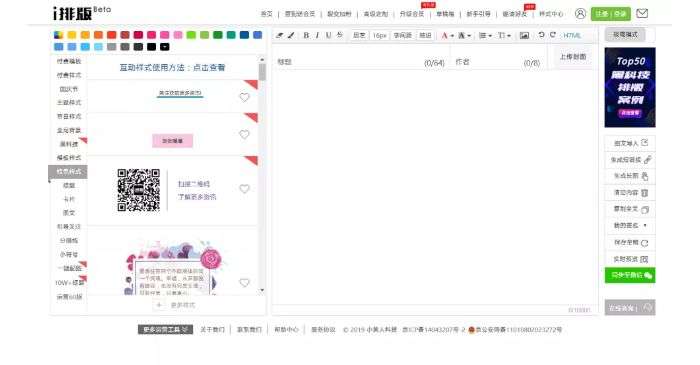The height and width of the screenshot is (365, 700).
Task: Click the plus icon to load more styles
Action: pos(159,305)
